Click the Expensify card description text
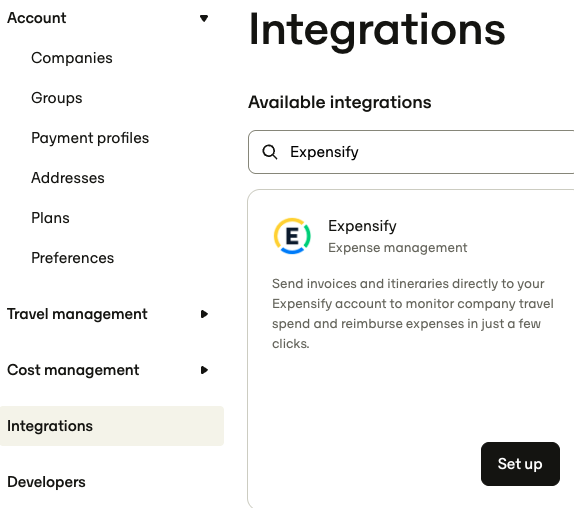This screenshot has height=508, width=574. [413, 314]
